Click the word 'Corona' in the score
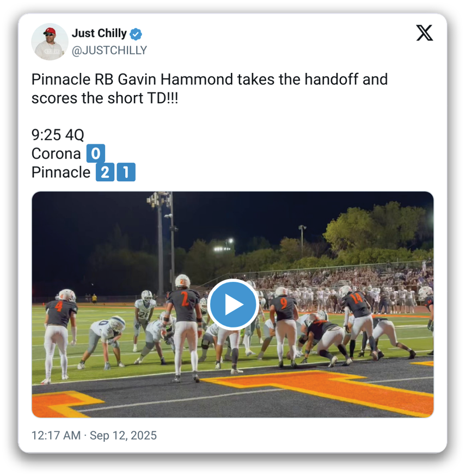Image resolution: width=465 pixels, height=476 pixels. pyautogui.click(x=56, y=153)
